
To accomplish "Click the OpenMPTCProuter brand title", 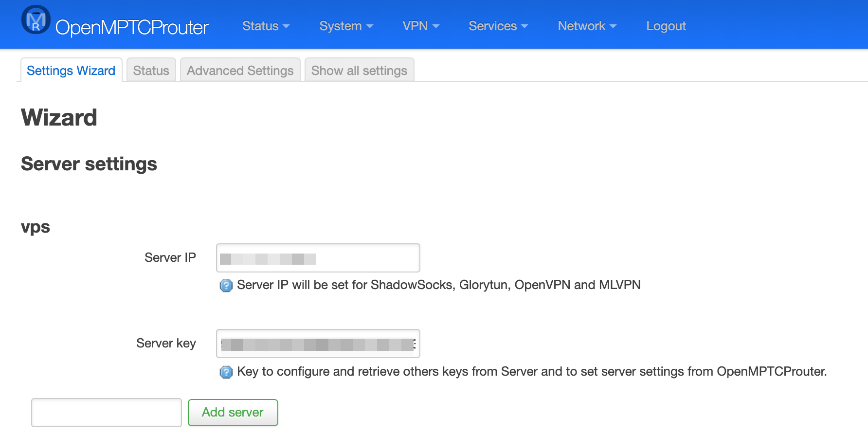I will pyautogui.click(x=132, y=28).
